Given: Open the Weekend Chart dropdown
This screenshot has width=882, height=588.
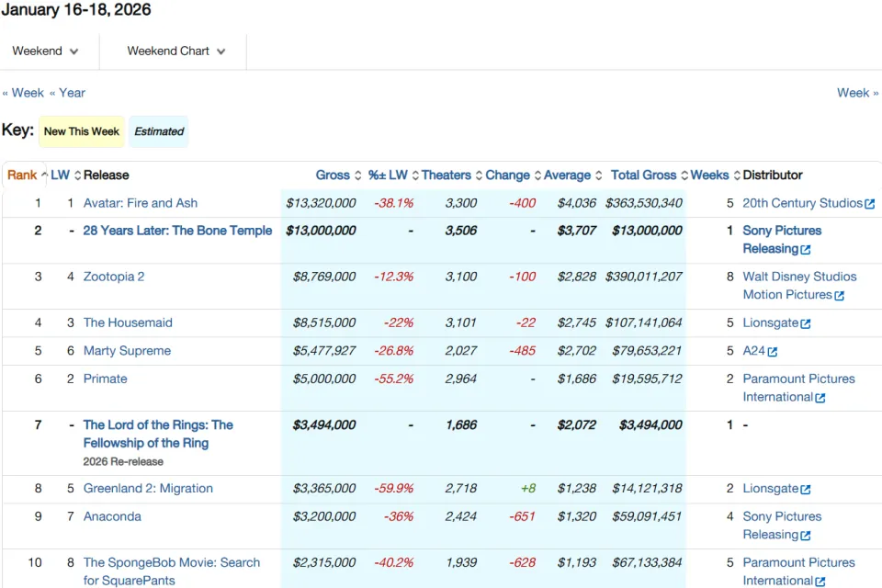Looking at the screenshot, I should [176, 51].
